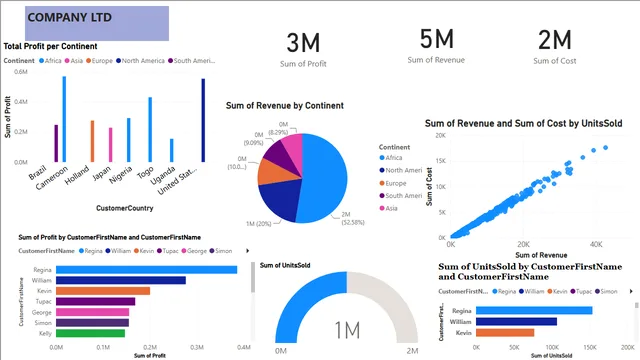The width and height of the screenshot is (640, 360).
Task: Click Regina's bar in Sum of UnitsSold chart
Action: point(534,311)
